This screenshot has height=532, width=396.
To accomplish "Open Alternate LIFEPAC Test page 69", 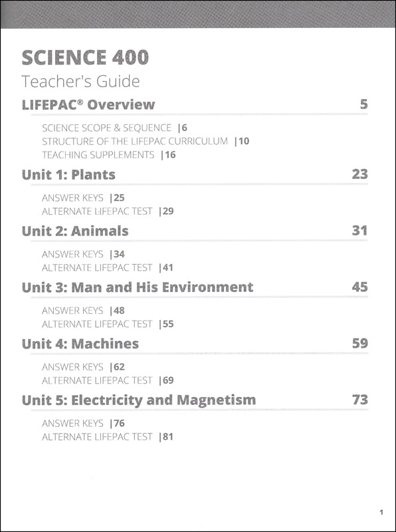I will (x=108, y=380).
